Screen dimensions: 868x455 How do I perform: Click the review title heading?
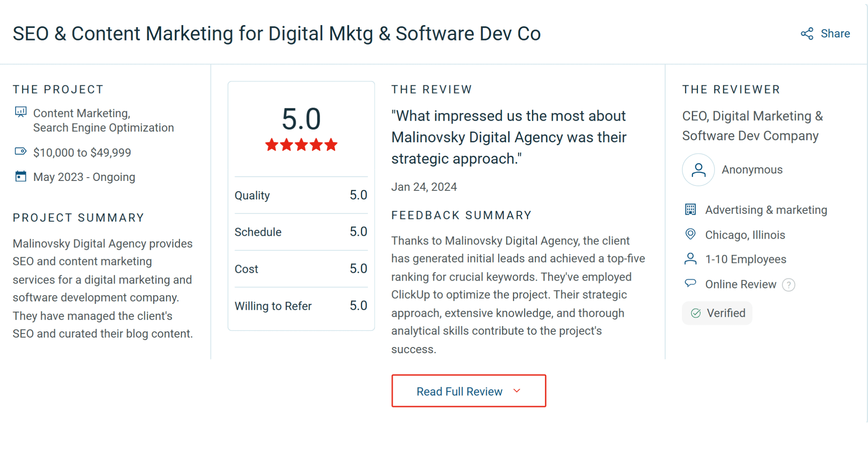276,34
